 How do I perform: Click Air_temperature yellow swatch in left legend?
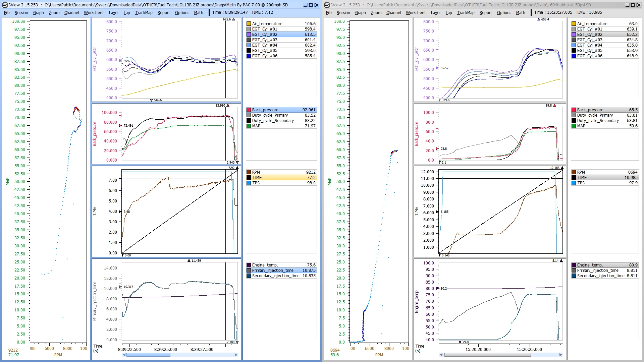(249, 24)
